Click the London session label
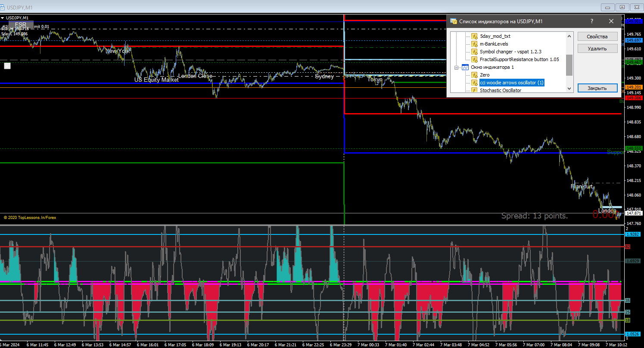Image resolution: width=644 pixels, height=348 pixels. point(607,210)
